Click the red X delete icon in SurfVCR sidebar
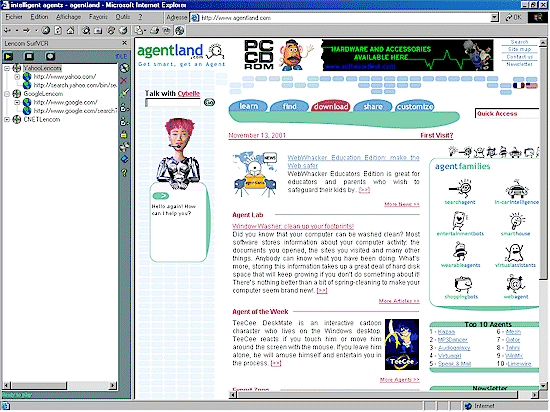550x412 pixels. point(123,80)
